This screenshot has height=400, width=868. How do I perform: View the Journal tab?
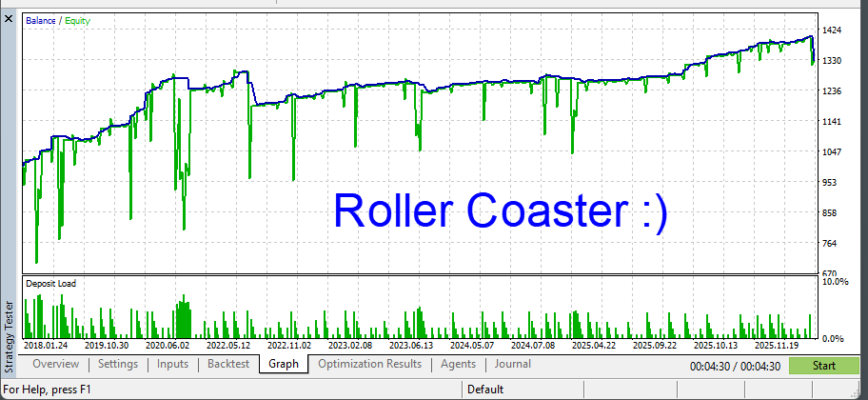(513, 364)
